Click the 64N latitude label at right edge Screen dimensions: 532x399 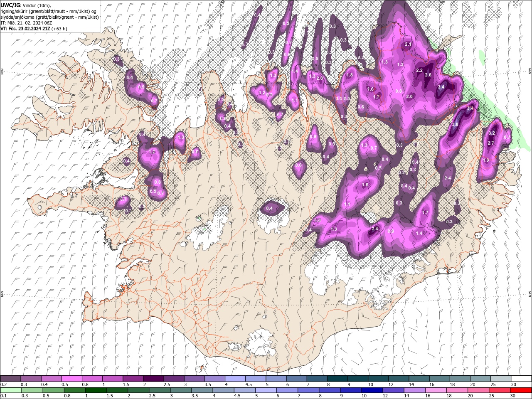coord(530,294)
